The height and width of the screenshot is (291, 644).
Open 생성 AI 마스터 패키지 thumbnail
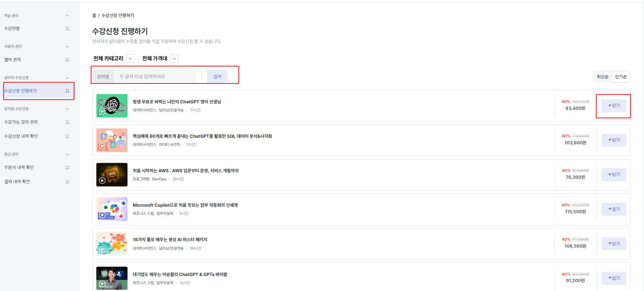pyautogui.click(x=112, y=244)
